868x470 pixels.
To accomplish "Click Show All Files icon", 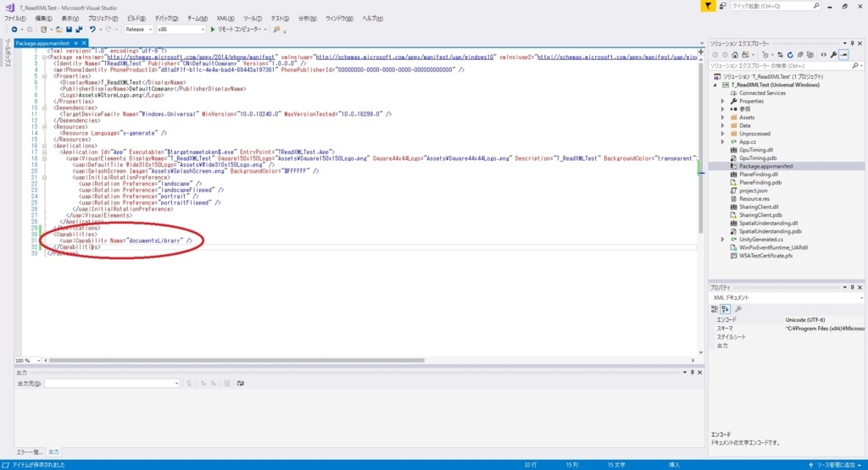I will [x=810, y=55].
